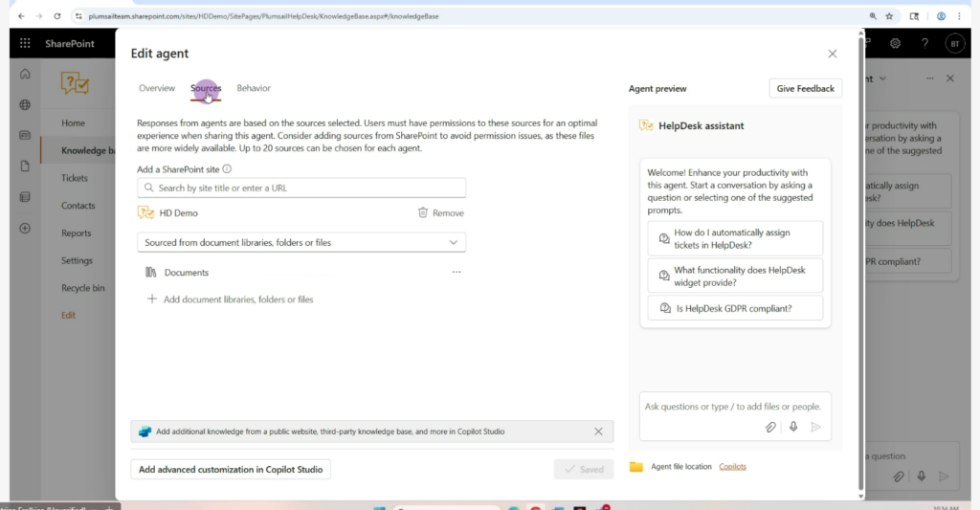Open Tickets in the site navigation
This screenshot has width=980, height=510.
(x=75, y=178)
